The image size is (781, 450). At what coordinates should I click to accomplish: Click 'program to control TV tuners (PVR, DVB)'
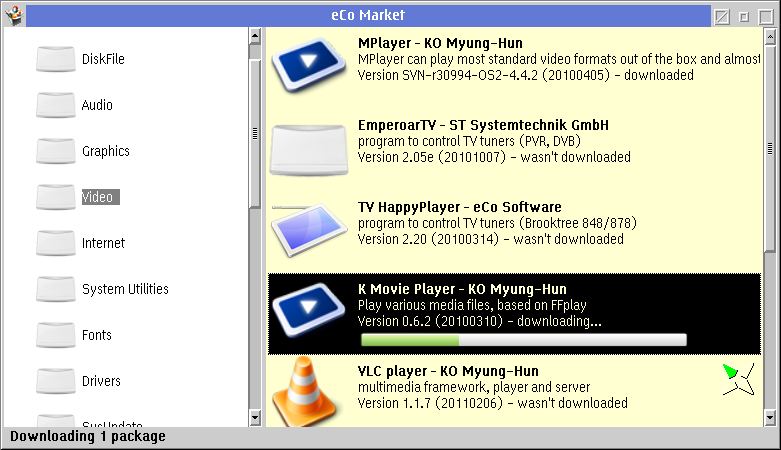(x=469, y=141)
